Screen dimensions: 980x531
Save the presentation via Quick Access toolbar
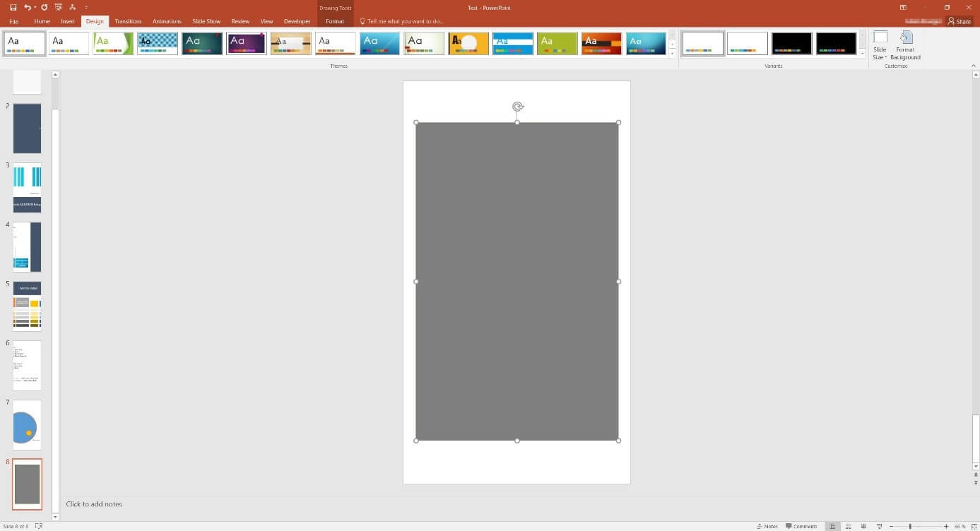click(x=13, y=8)
